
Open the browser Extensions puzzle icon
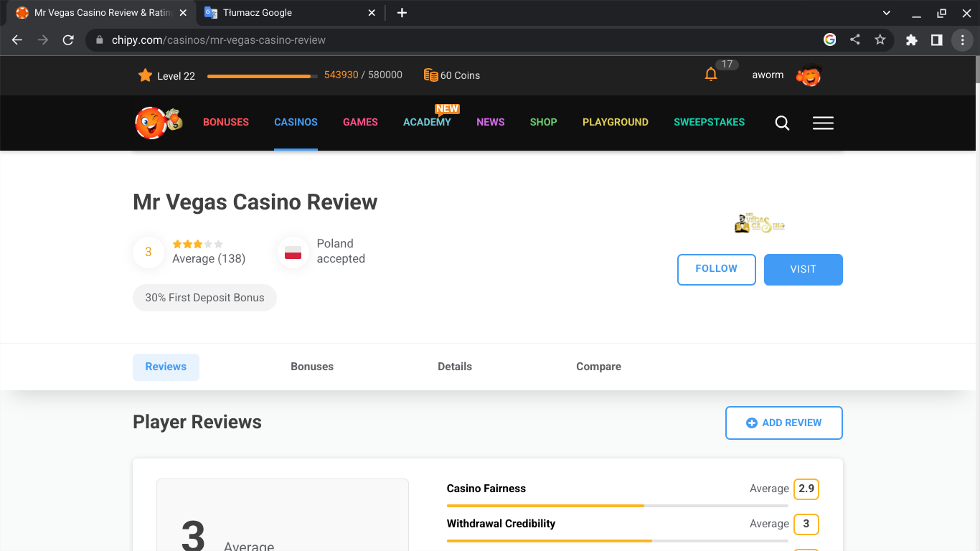pyautogui.click(x=912, y=40)
